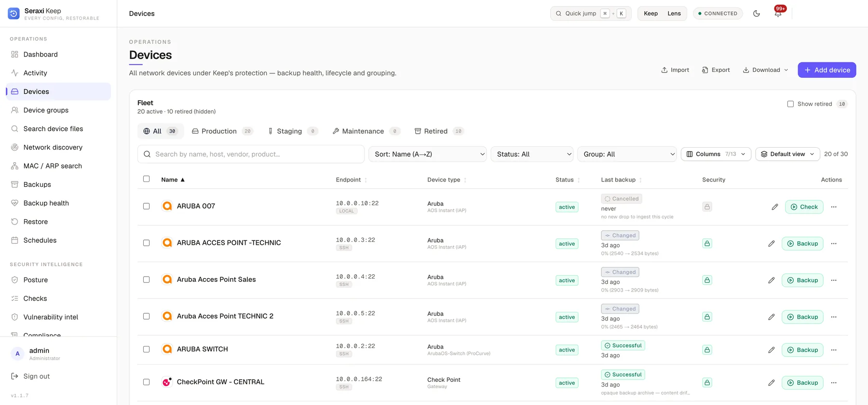Click Check Point vendor icon in CENTRAL row
This screenshot has height=405, width=868.
[x=167, y=382]
